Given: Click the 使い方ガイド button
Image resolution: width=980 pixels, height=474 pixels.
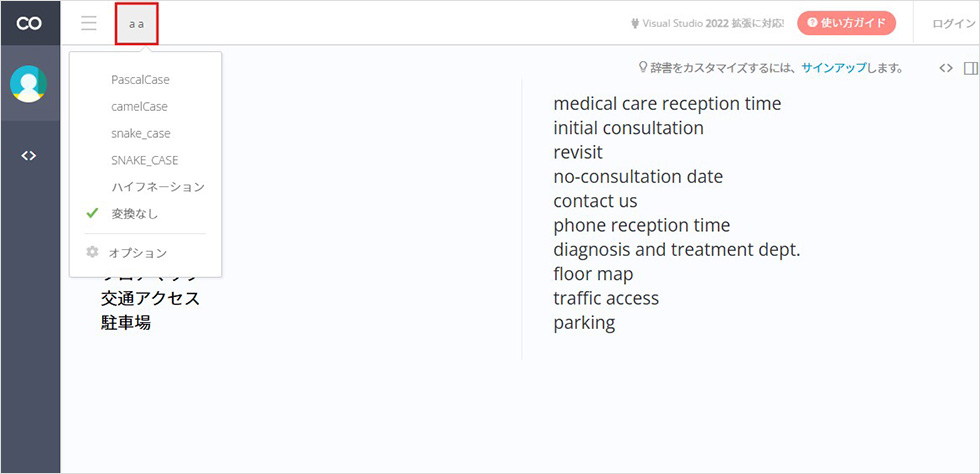Looking at the screenshot, I should click(x=846, y=23).
